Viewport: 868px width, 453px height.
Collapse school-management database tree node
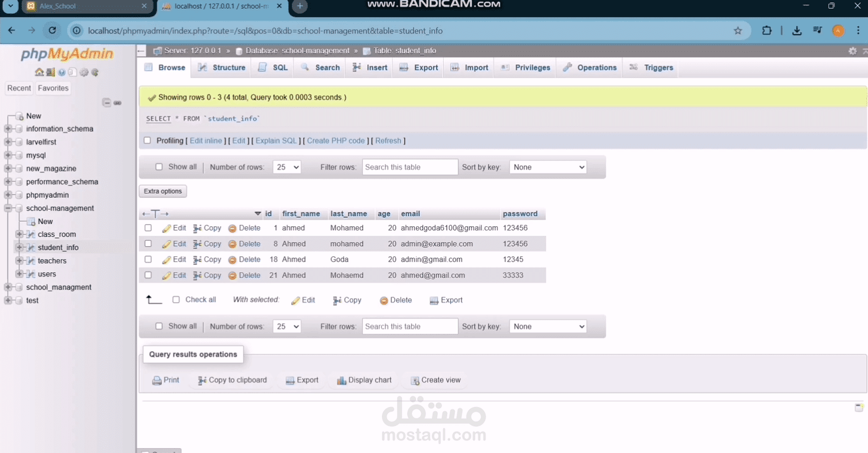pyautogui.click(x=8, y=209)
